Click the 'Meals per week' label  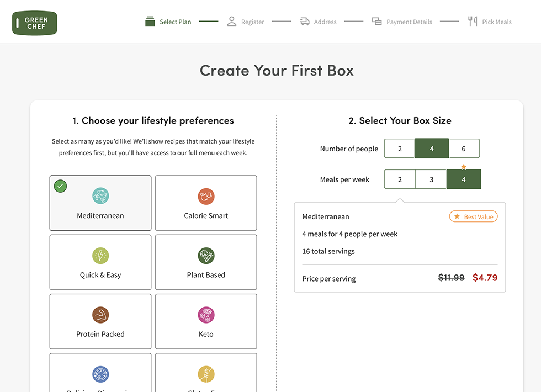click(x=344, y=179)
